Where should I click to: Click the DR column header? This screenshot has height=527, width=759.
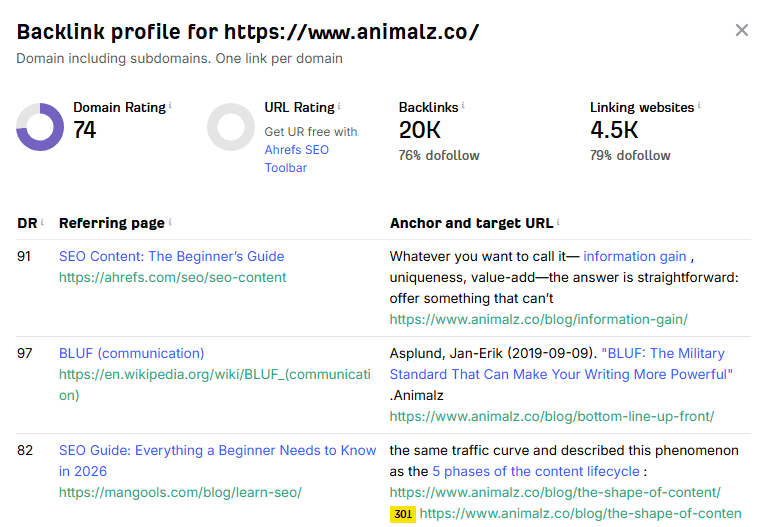[27, 223]
